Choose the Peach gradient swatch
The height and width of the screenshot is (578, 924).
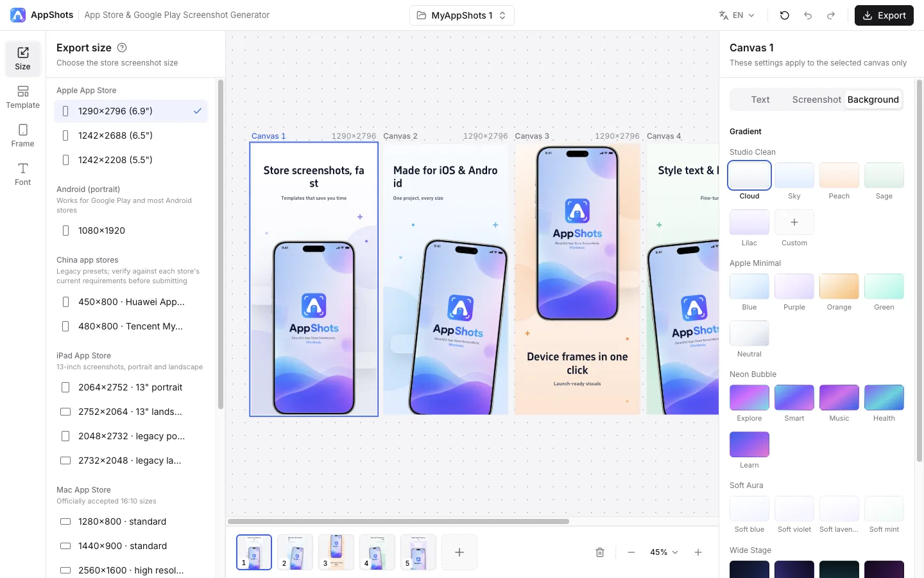[839, 175]
